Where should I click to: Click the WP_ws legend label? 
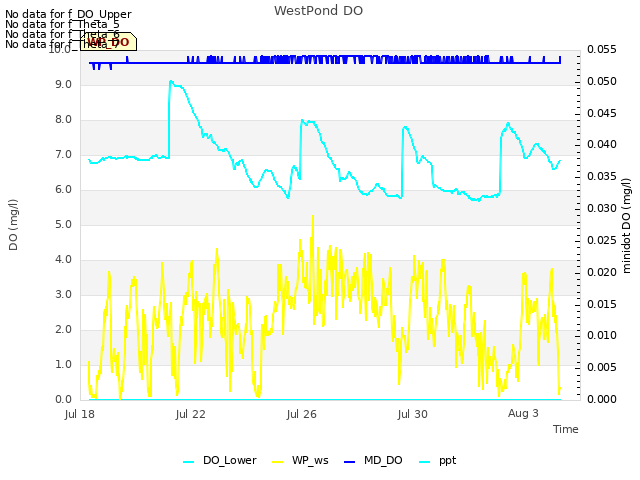click(x=310, y=460)
